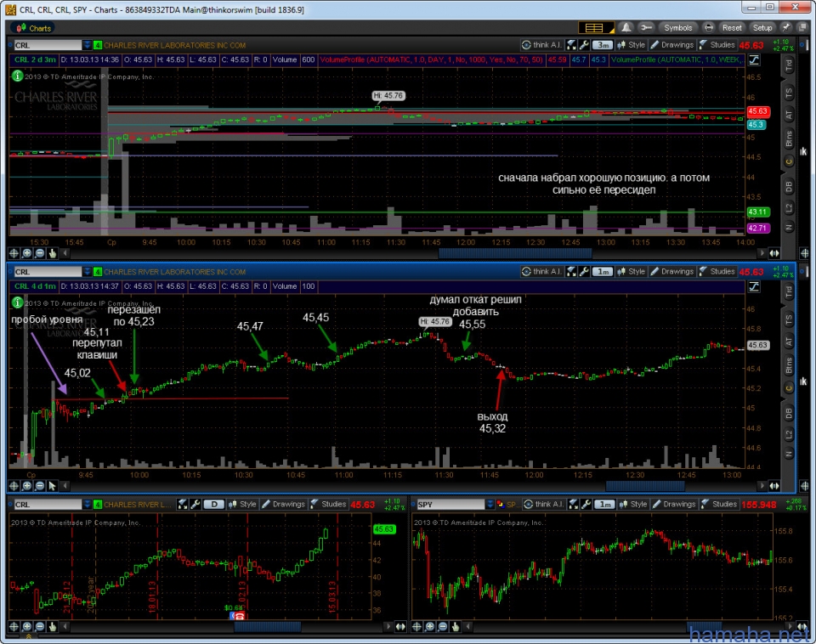Click the time scrollbar thumb under the 3m chart

tap(515, 253)
